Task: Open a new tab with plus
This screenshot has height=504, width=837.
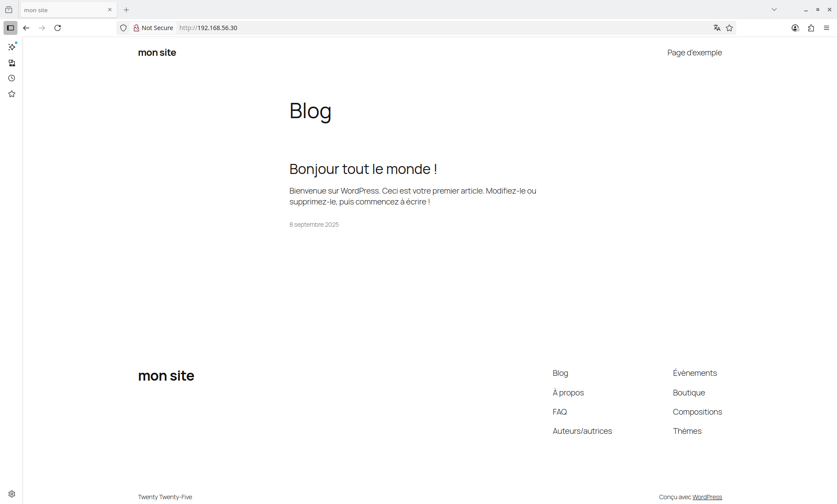Action: click(x=126, y=10)
